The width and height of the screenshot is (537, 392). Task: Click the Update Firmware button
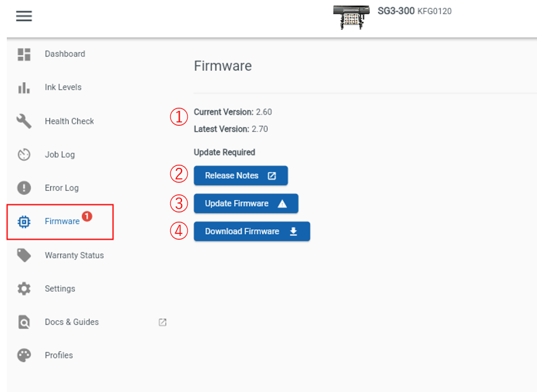pyautogui.click(x=246, y=203)
